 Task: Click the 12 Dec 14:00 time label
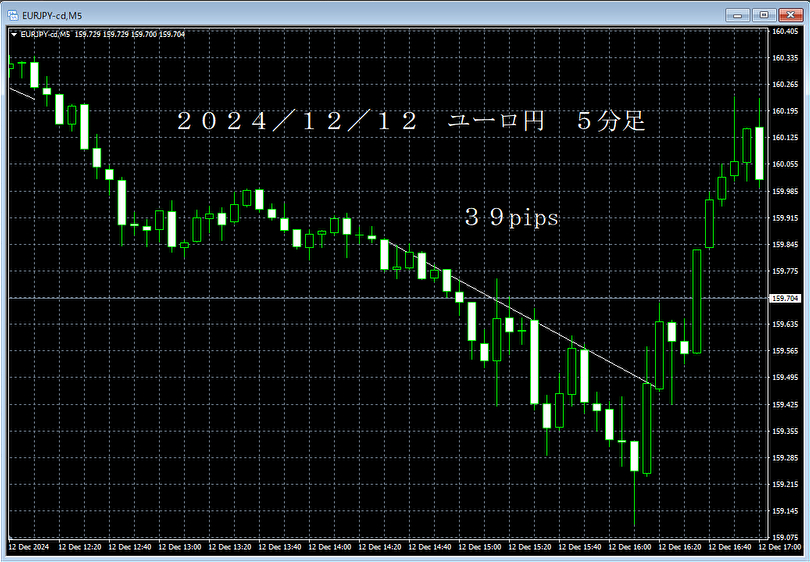pos(330,547)
